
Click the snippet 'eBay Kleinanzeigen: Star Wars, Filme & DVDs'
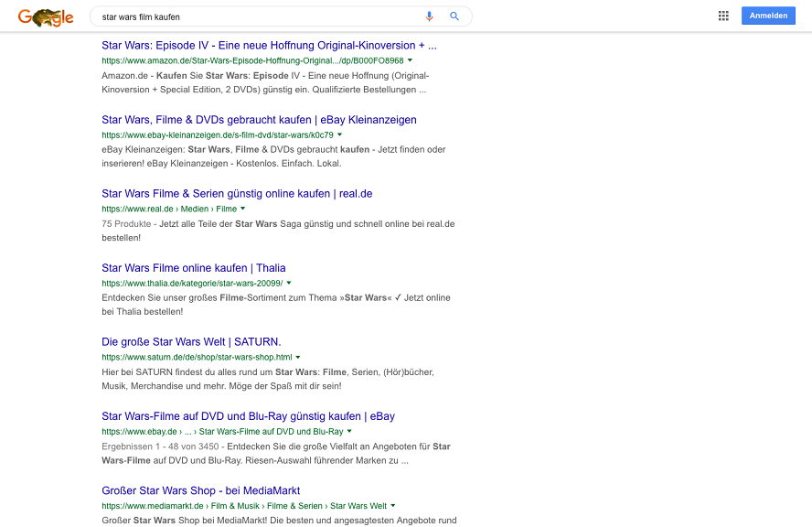[x=273, y=156]
